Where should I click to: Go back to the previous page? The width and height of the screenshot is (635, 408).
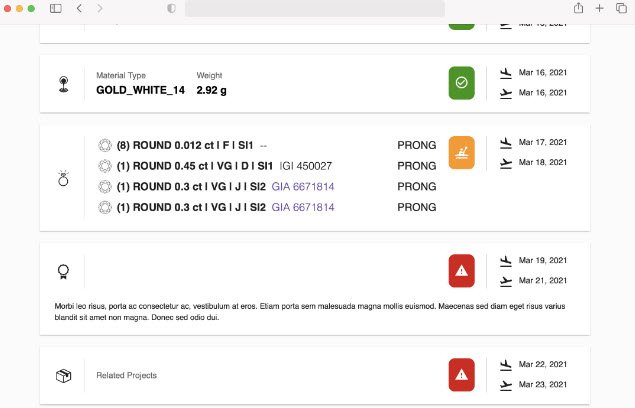tap(79, 8)
